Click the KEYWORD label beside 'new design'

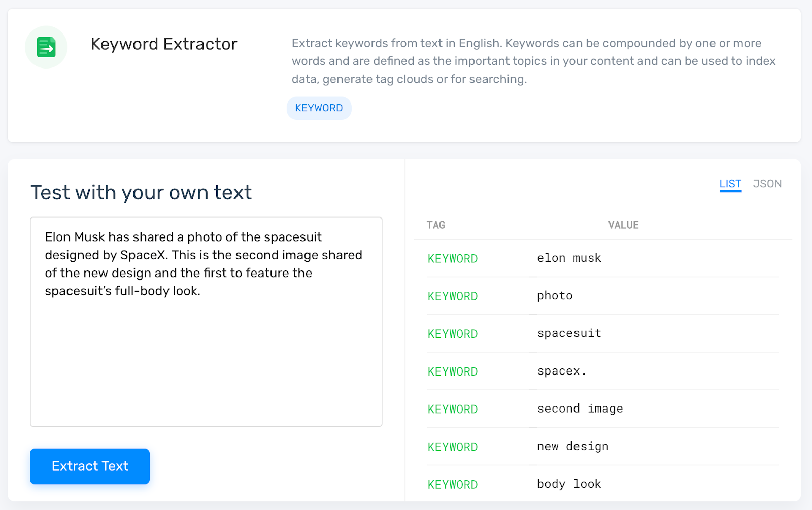[x=453, y=447]
